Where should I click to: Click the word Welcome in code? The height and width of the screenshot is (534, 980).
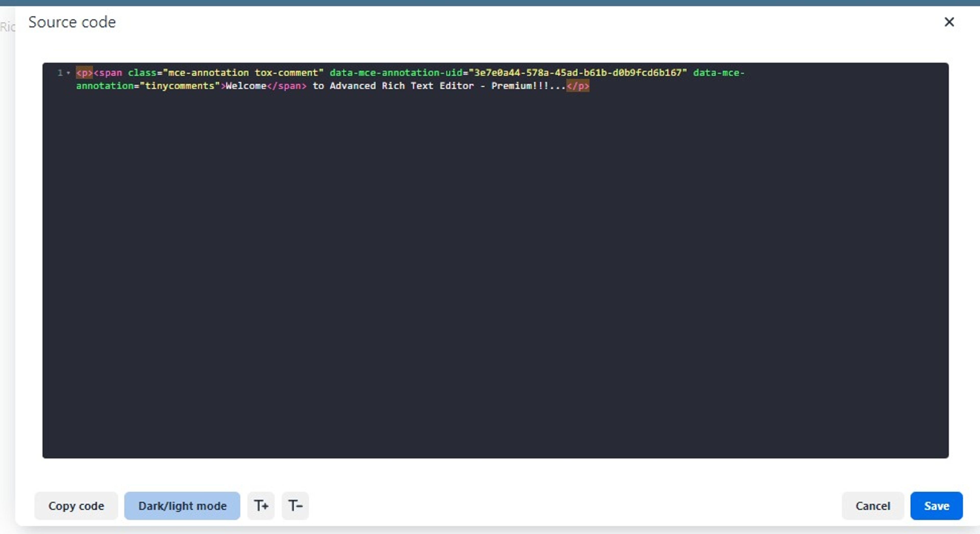(246, 86)
